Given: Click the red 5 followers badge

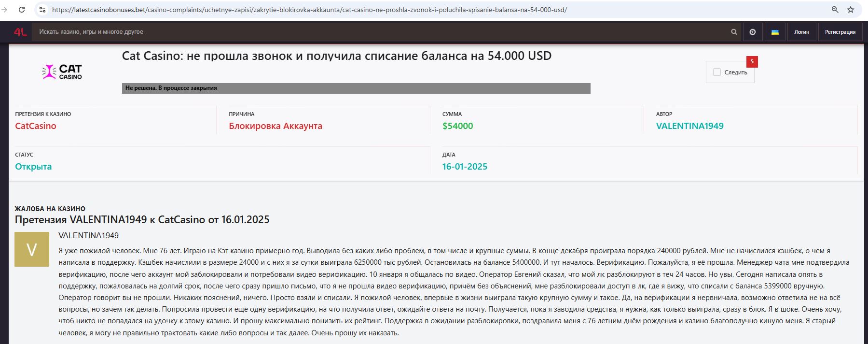Looking at the screenshot, I should click(x=752, y=61).
